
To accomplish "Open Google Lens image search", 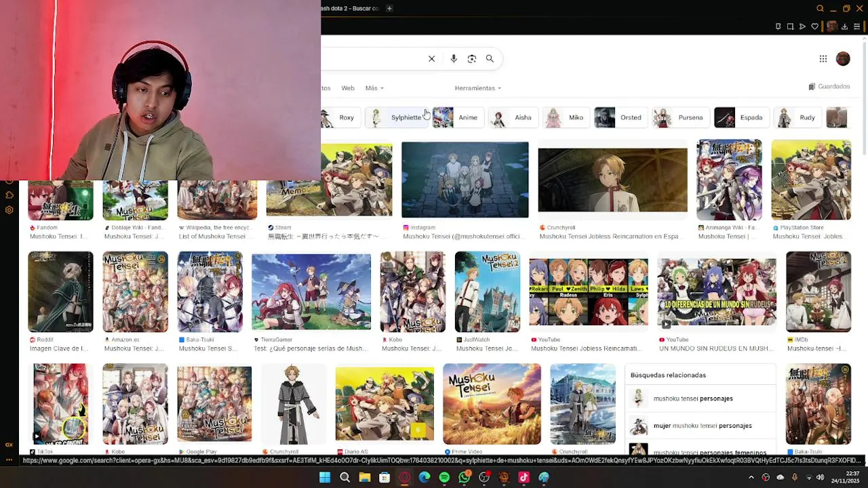I will [472, 59].
